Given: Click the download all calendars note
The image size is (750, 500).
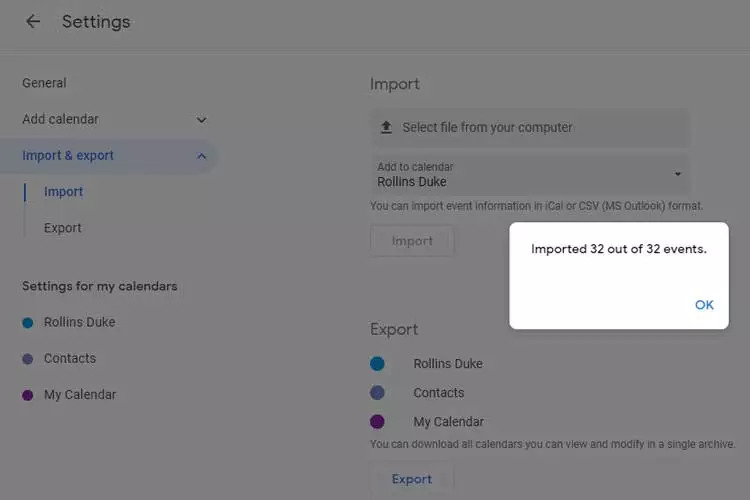Looking at the screenshot, I should tap(552, 444).
